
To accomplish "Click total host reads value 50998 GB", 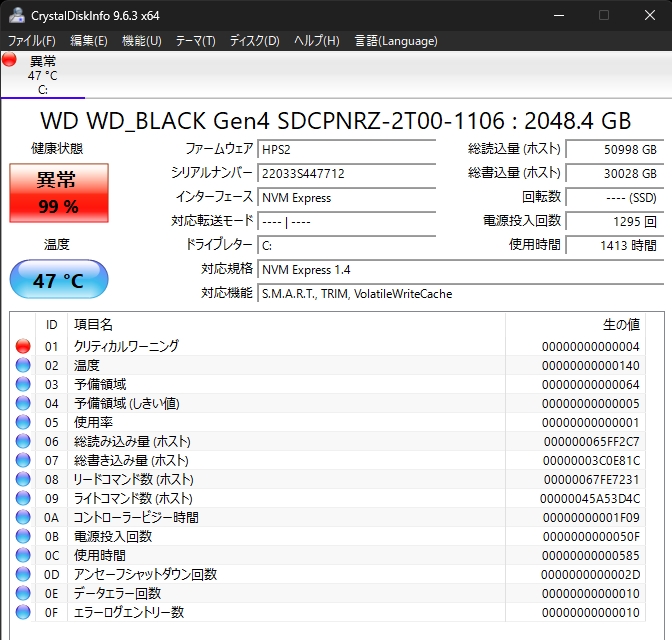I will (615, 149).
